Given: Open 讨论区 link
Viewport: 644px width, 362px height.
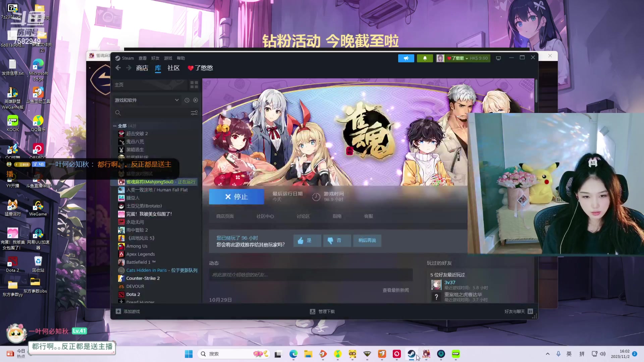Looking at the screenshot, I should pos(303,217).
